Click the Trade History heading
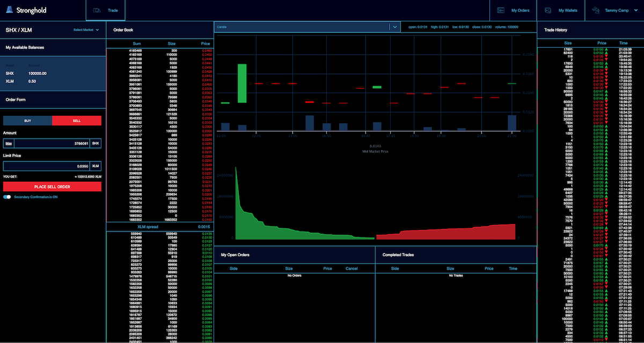The image size is (644, 343). [x=555, y=30]
